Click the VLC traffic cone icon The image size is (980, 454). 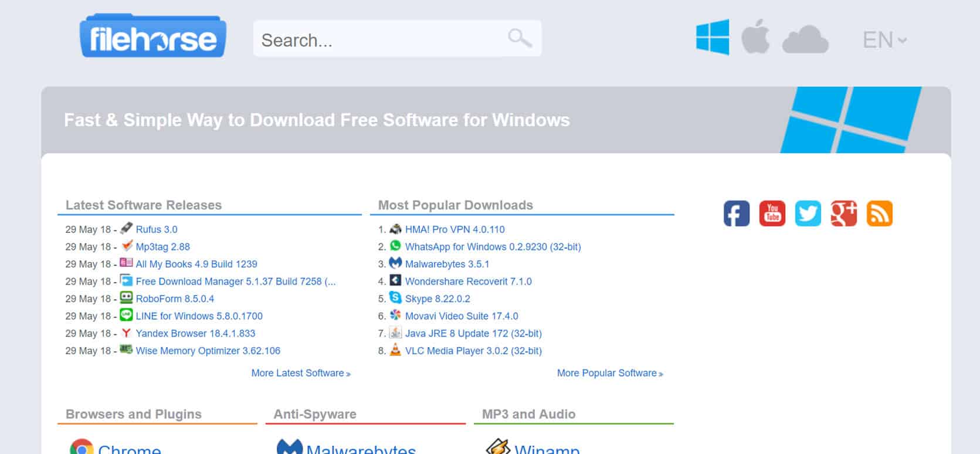pos(396,350)
